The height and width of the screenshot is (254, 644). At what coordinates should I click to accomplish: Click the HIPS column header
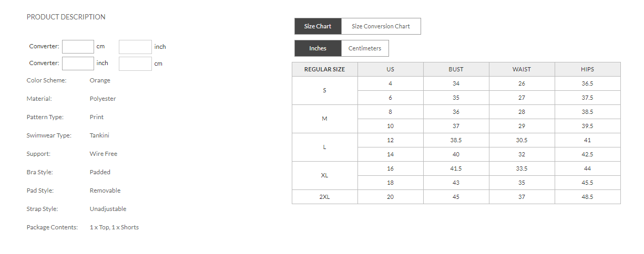587,69
